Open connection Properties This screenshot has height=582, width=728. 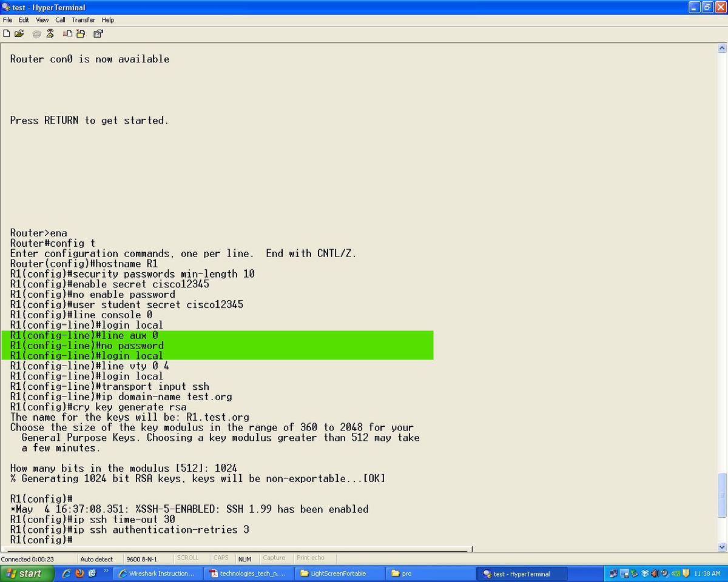click(x=98, y=33)
